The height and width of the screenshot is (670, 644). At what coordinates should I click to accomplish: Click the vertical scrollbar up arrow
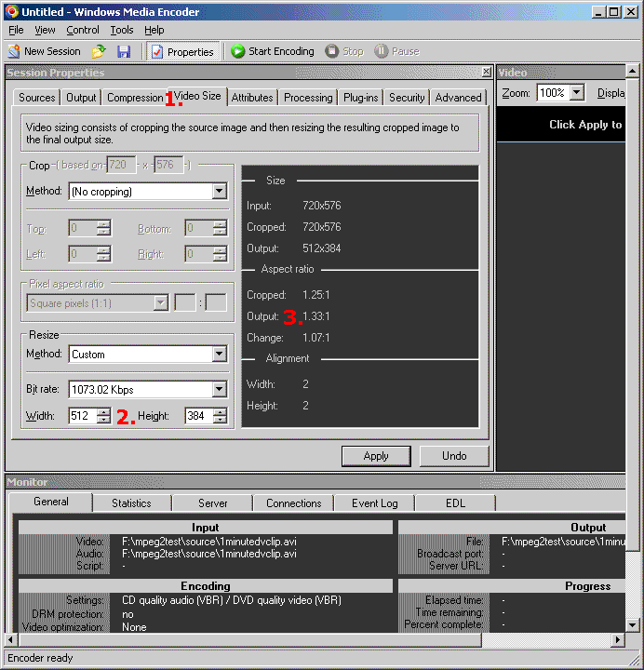coord(632,71)
